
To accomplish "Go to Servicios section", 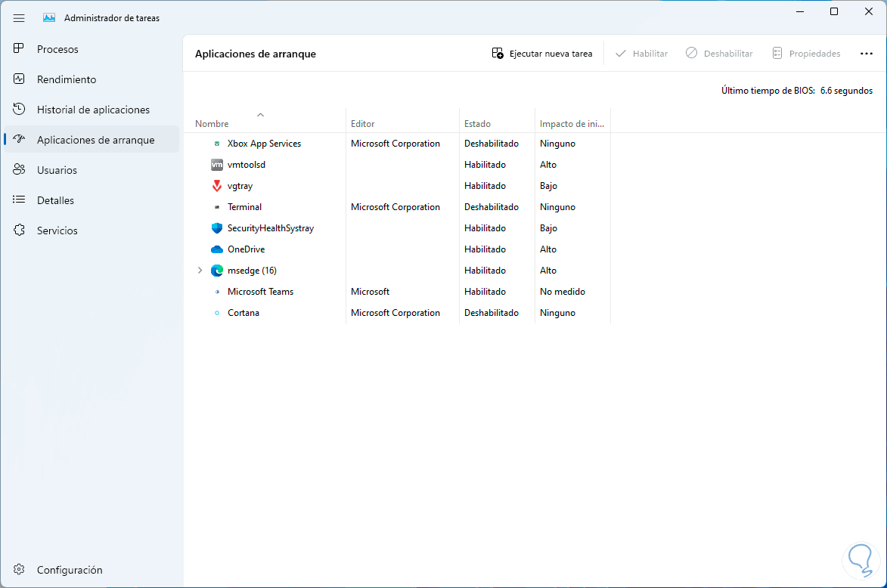I will point(57,230).
